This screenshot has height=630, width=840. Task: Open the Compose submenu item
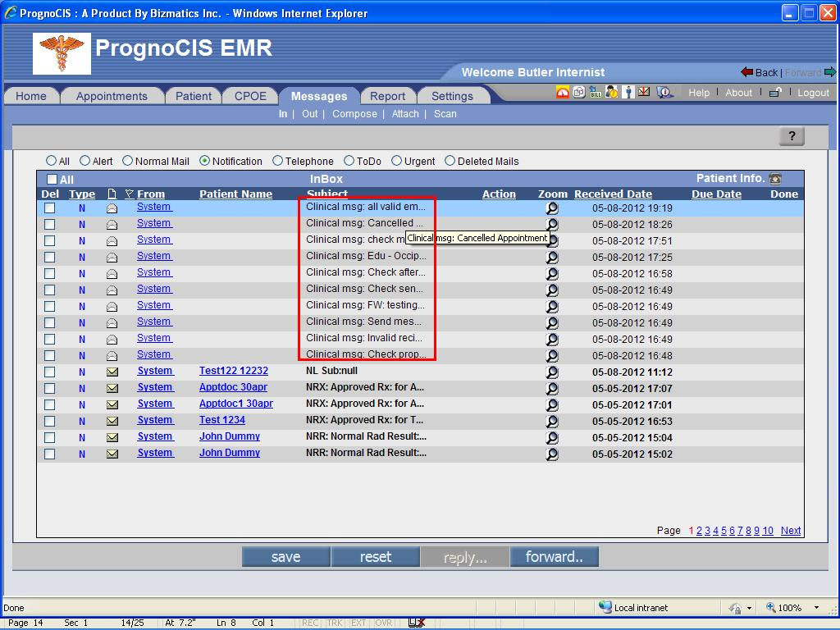(x=354, y=113)
